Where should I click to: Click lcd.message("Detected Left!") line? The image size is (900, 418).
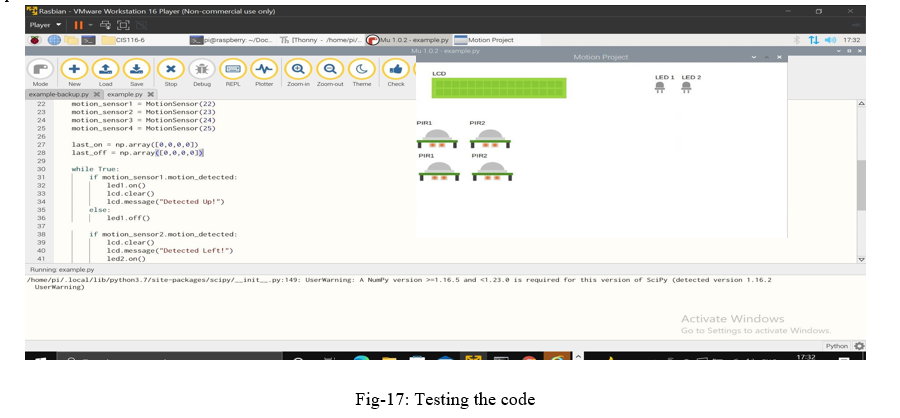click(170, 250)
